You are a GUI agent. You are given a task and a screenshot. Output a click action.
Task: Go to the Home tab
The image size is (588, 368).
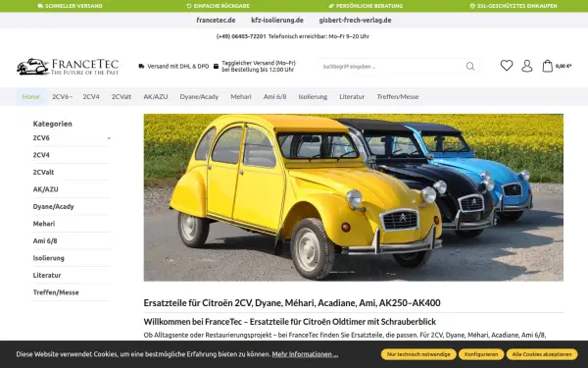coord(30,96)
